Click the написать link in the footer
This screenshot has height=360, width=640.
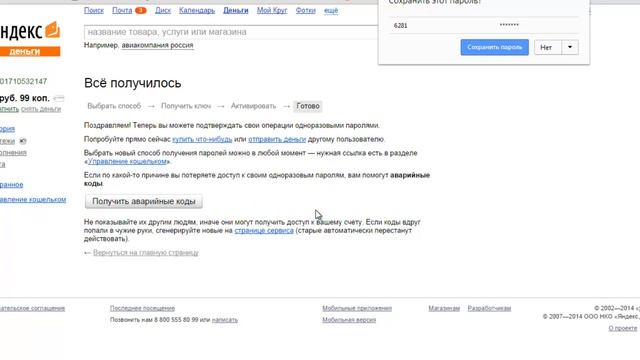[x=224, y=320]
